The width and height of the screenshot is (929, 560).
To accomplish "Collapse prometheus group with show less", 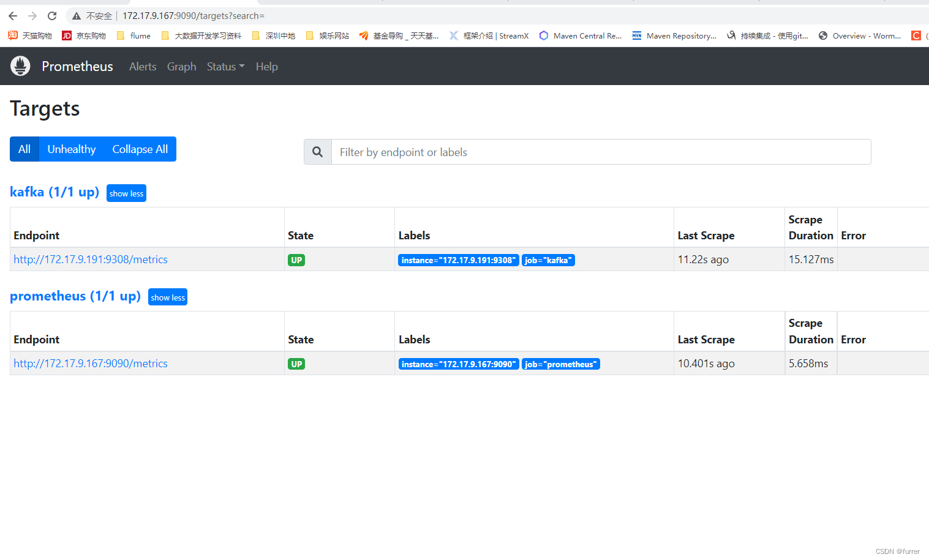I will (x=168, y=297).
